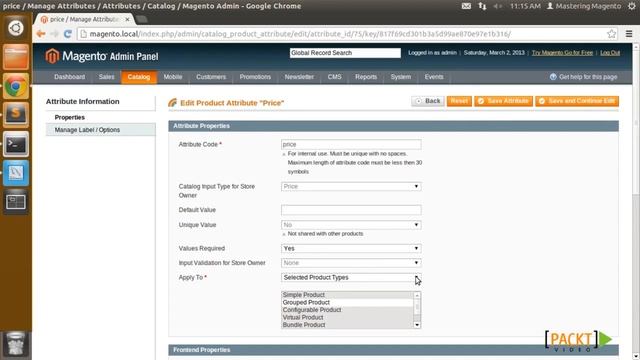The height and width of the screenshot is (360, 640).
Task: Click the Log Out link
Action: point(610,53)
